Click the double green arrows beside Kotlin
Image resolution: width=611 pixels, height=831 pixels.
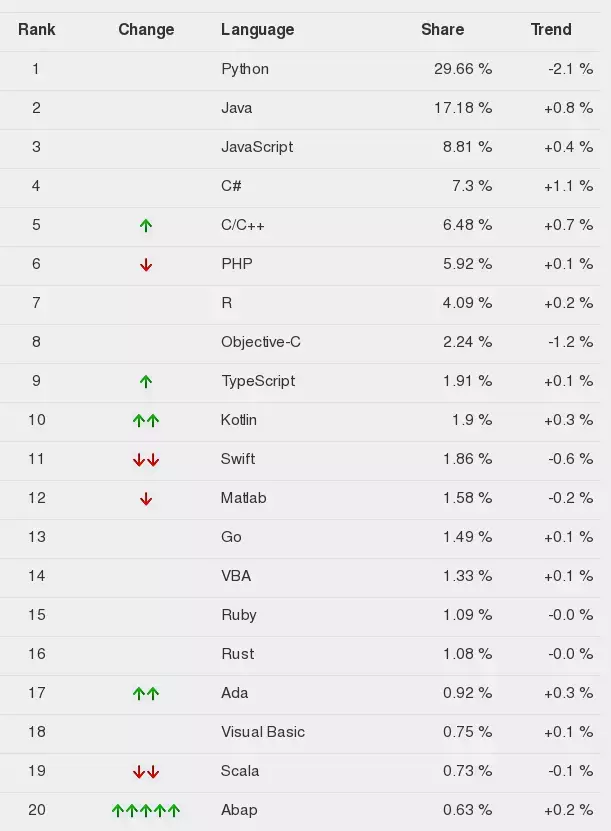[x=146, y=421]
